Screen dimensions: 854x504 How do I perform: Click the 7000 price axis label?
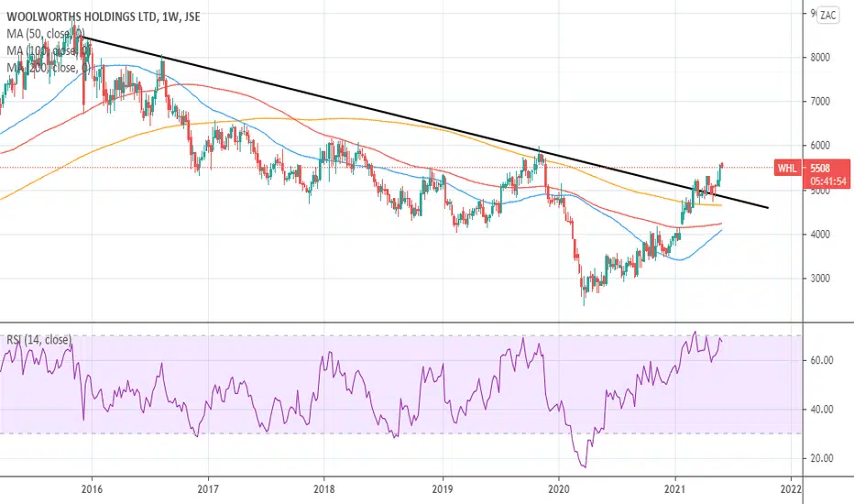coord(820,102)
